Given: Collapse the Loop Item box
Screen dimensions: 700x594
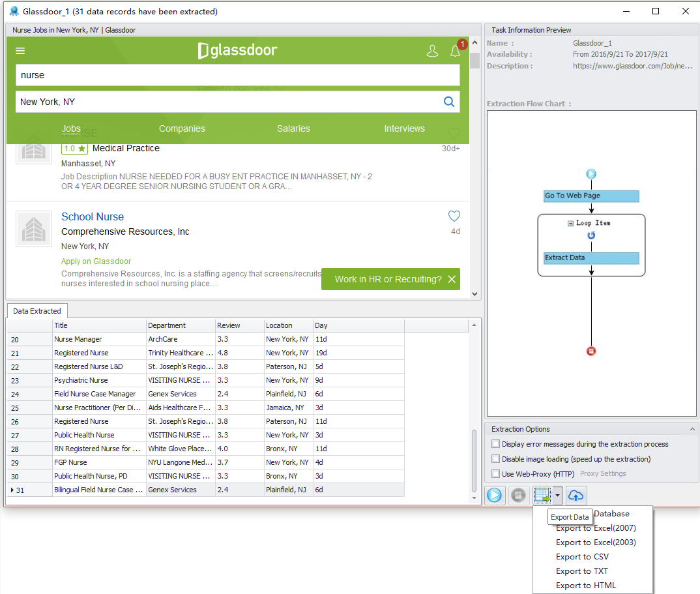Looking at the screenshot, I should (x=570, y=223).
